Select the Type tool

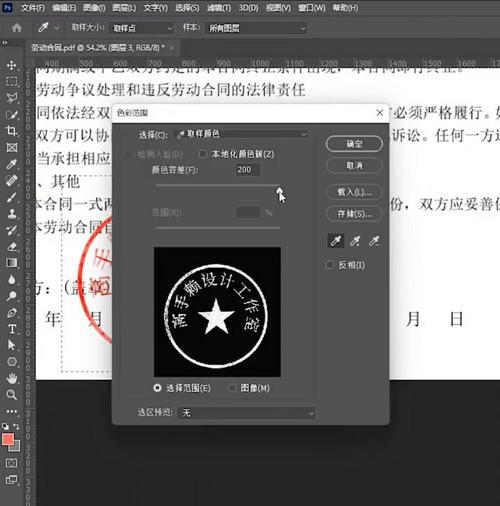[12, 329]
